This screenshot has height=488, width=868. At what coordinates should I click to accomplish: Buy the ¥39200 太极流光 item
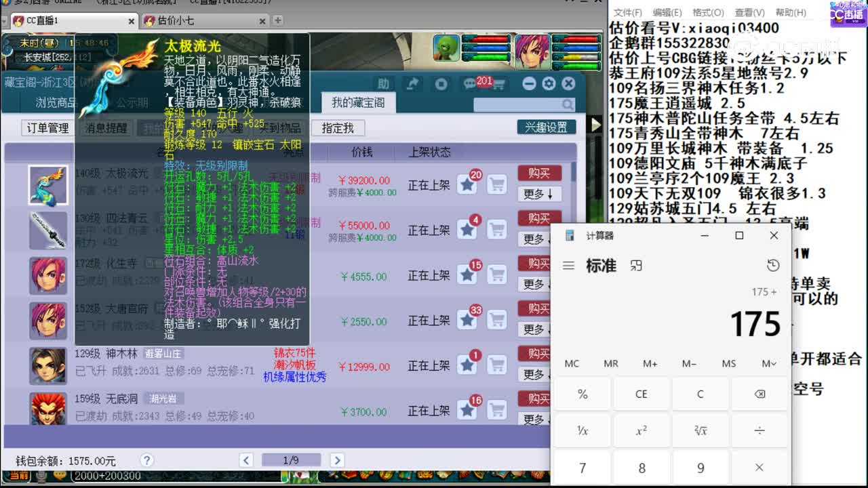coord(539,173)
